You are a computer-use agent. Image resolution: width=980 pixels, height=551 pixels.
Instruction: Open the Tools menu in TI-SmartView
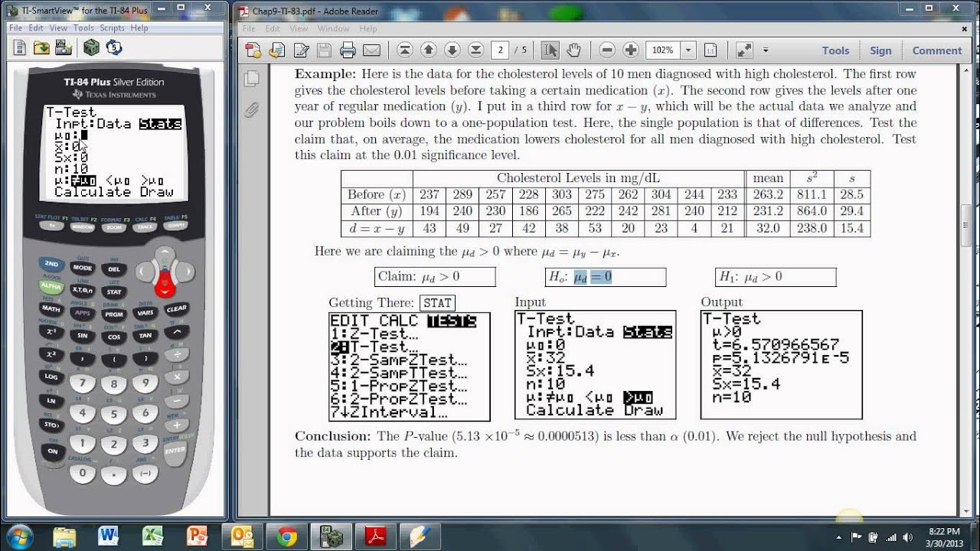tap(83, 28)
